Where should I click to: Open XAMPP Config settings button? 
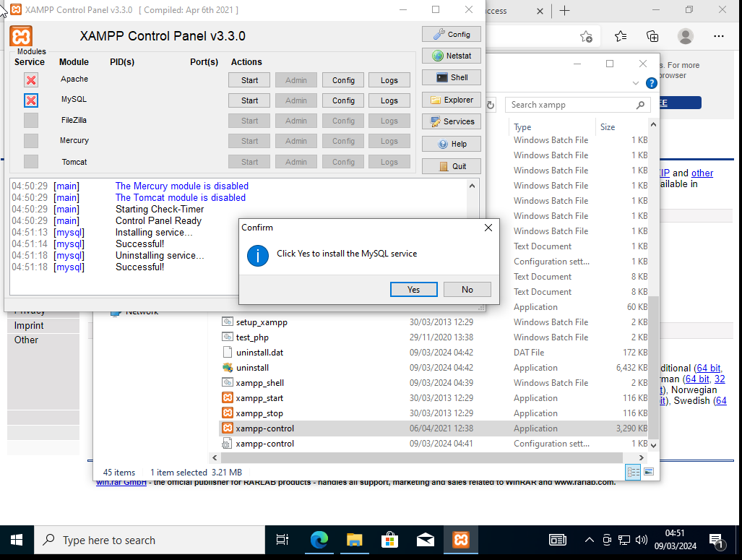(x=452, y=34)
